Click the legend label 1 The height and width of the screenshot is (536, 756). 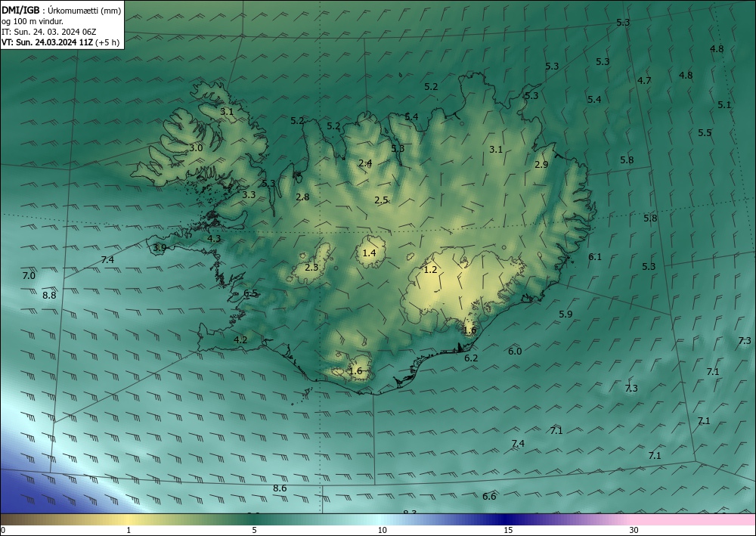[x=129, y=530]
